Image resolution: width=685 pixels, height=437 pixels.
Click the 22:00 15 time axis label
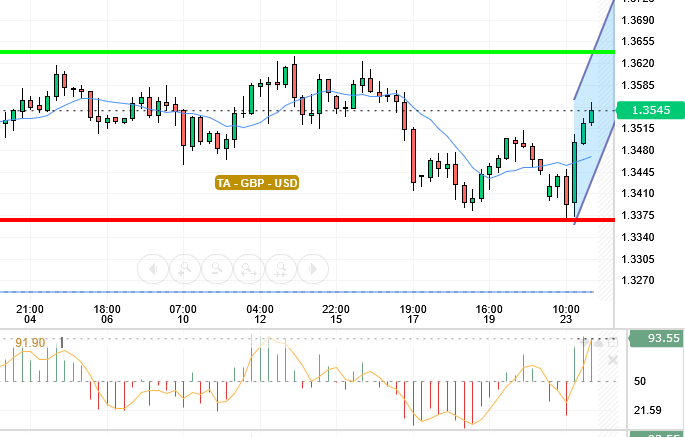click(x=336, y=314)
